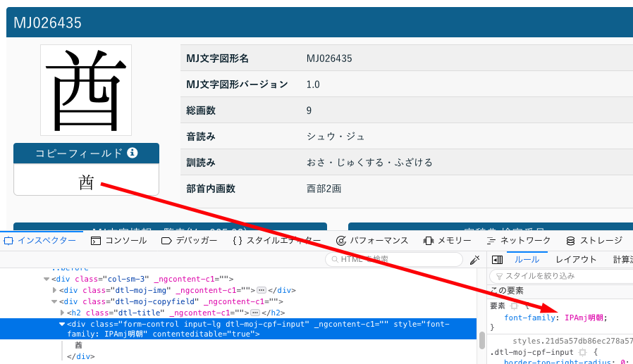
Task: Click the eyedropper color-pick icon
Action: pyautogui.click(x=475, y=260)
